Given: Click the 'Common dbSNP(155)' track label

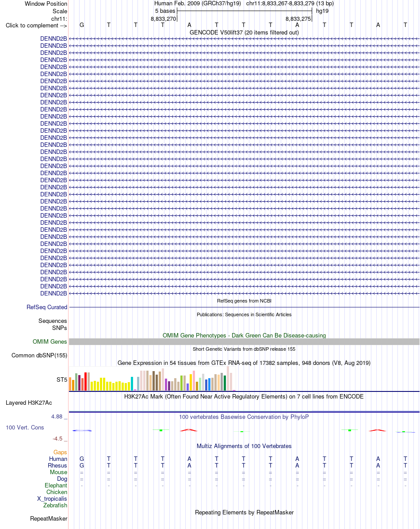Looking at the screenshot, I should point(39,356).
